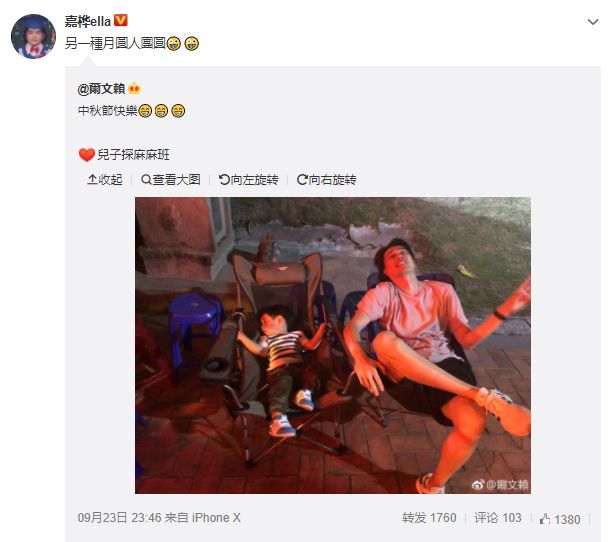608x542 pixels.
Task: Like the post with thumbs-up icon
Action: pos(545,519)
